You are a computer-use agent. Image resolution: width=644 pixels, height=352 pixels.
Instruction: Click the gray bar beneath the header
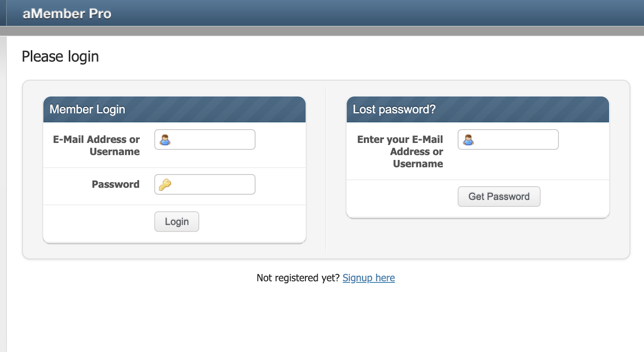click(x=322, y=31)
